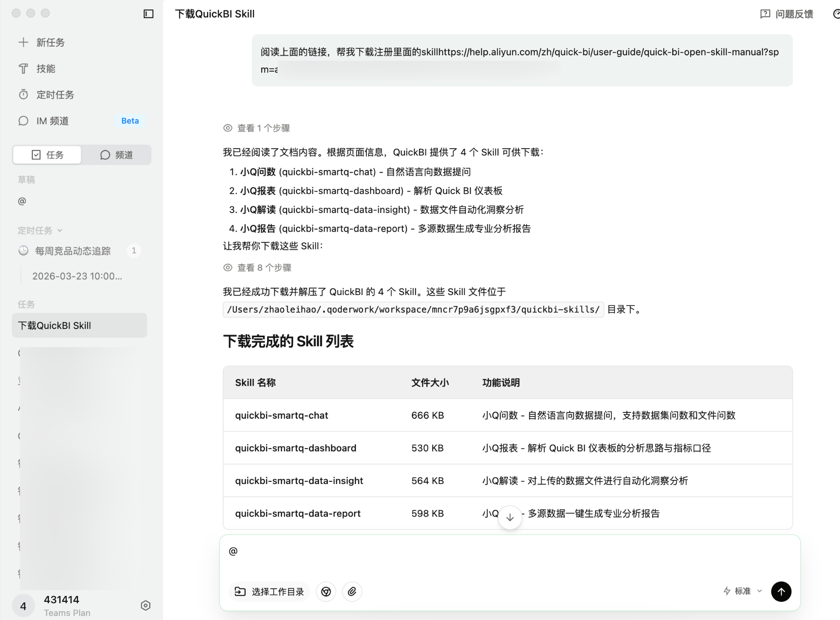Click the Teams Plan label
Screen dimensions: 840x620
[x=67, y=613]
